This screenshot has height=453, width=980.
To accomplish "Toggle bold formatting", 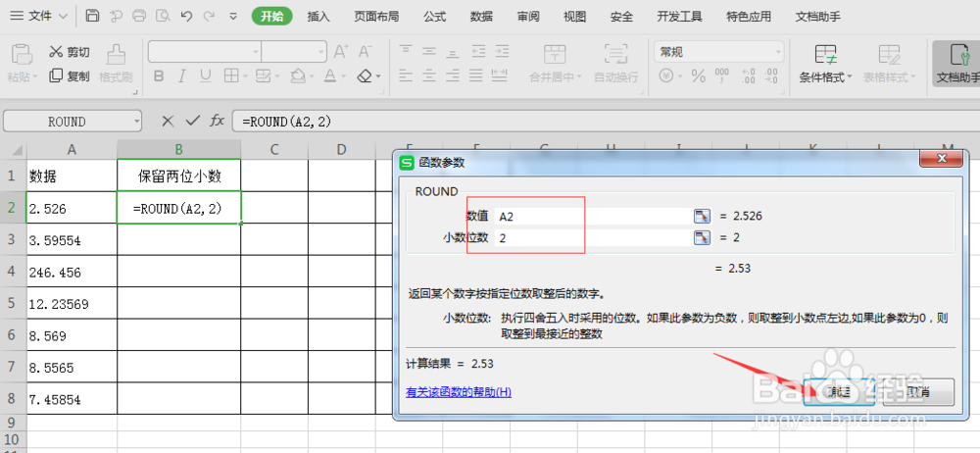I will [159, 76].
